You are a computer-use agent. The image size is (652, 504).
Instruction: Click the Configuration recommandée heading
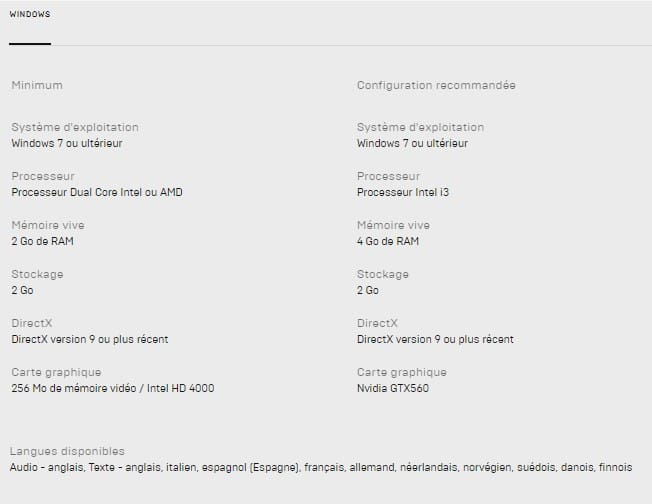[x=436, y=85]
